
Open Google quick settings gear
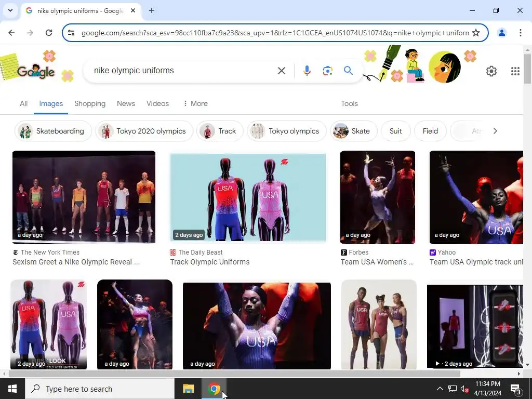click(x=491, y=71)
